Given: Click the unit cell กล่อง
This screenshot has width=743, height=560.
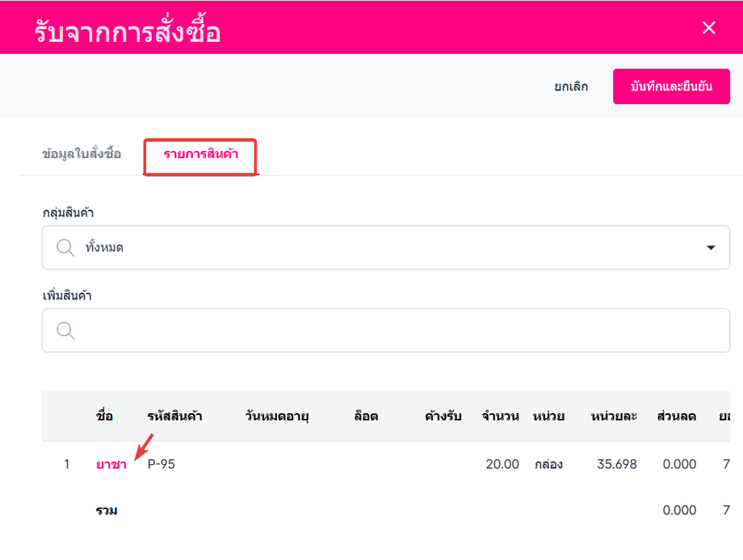Looking at the screenshot, I should (x=548, y=464).
